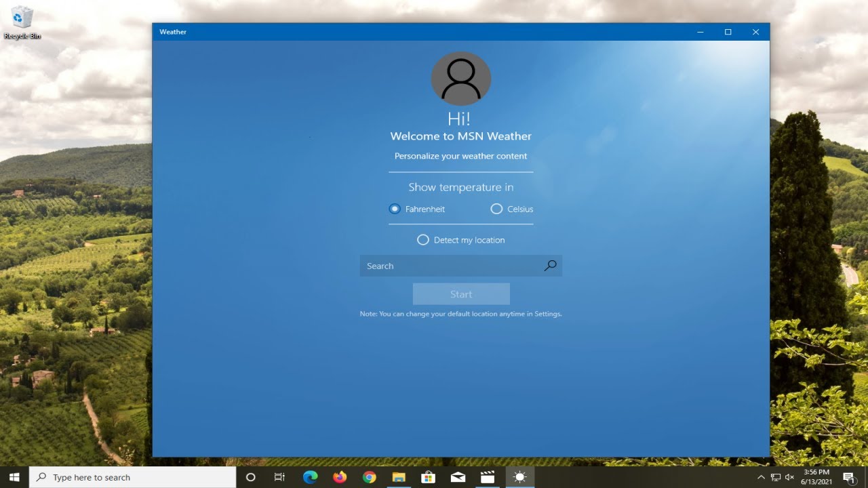
Task: Open Movies & TV from taskbar
Action: tap(488, 477)
